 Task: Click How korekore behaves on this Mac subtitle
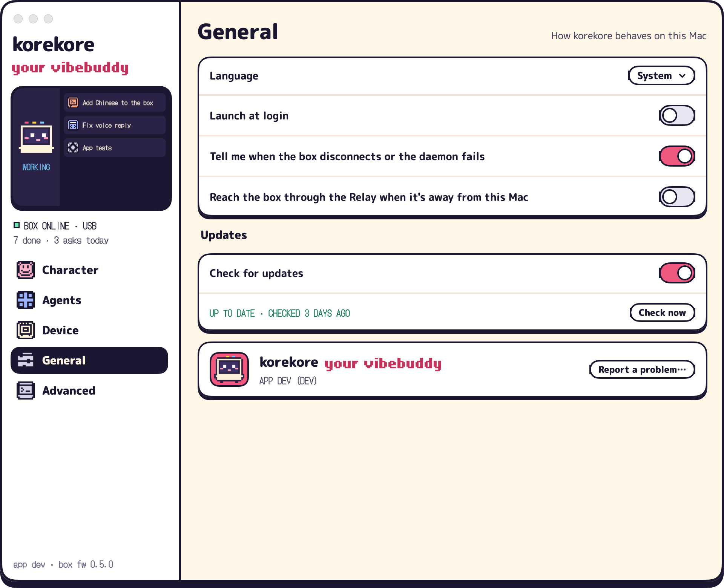tap(629, 36)
